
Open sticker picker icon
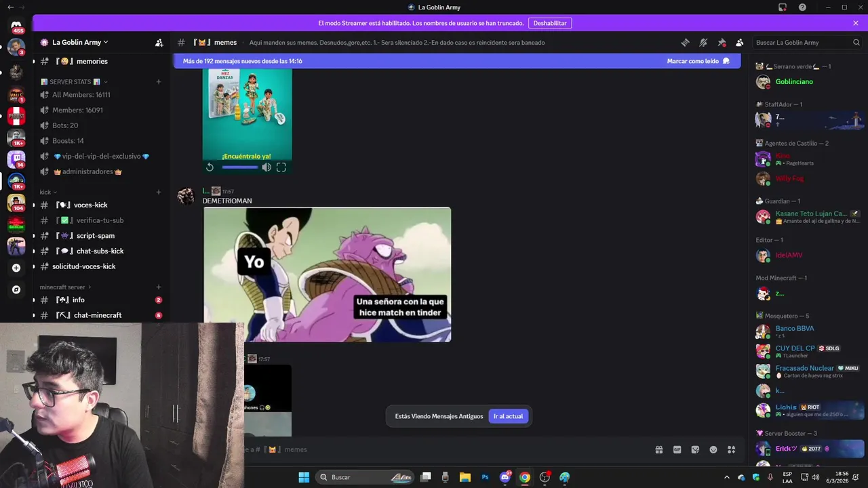tap(695, 449)
